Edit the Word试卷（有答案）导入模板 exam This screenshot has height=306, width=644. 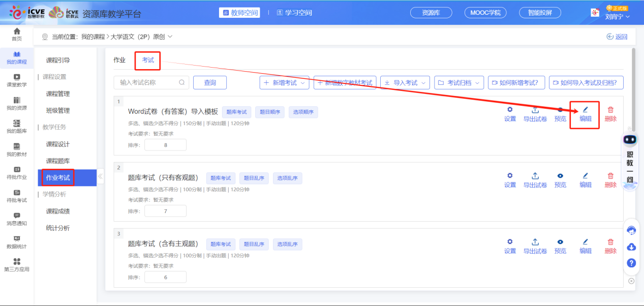[585, 114]
